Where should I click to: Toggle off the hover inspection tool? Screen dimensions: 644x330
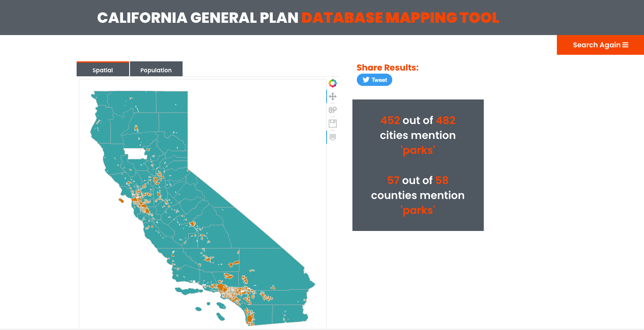click(x=333, y=137)
